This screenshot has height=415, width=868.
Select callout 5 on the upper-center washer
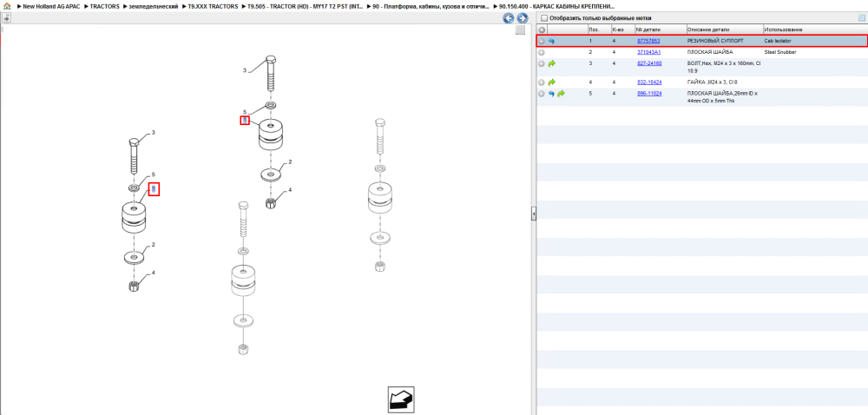245,112
